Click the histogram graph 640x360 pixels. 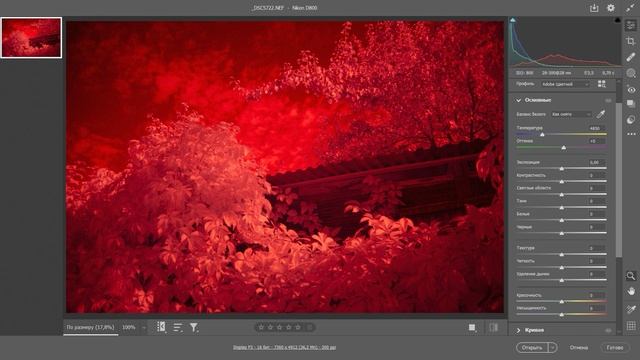point(565,42)
